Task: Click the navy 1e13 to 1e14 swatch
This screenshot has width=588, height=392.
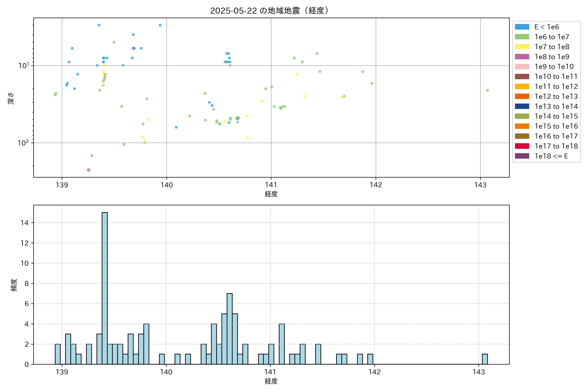Action: (x=522, y=106)
